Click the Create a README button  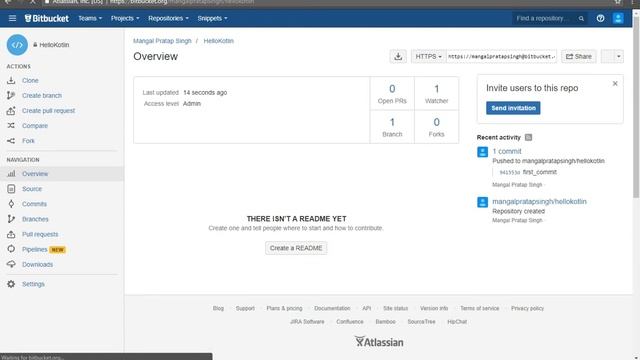[x=296, y=248]
